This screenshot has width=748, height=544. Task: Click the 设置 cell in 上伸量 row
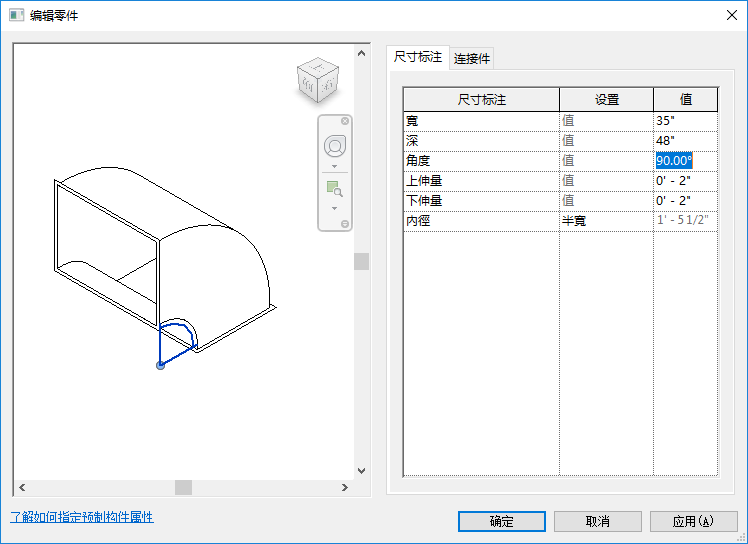pos(606,181)
